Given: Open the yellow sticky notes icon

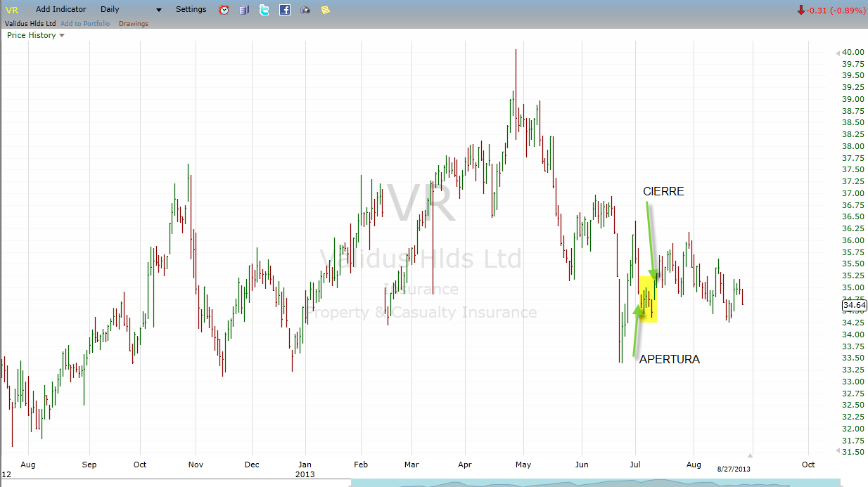Looking at the screenshot, I should point(325,10).
